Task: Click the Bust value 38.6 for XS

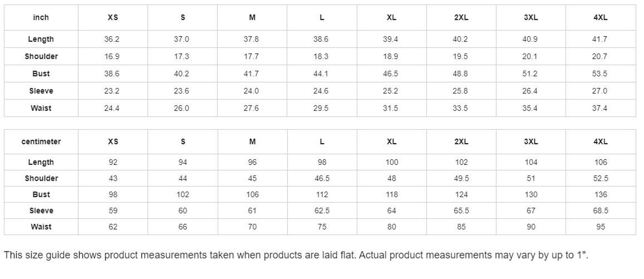Action: 112,73
